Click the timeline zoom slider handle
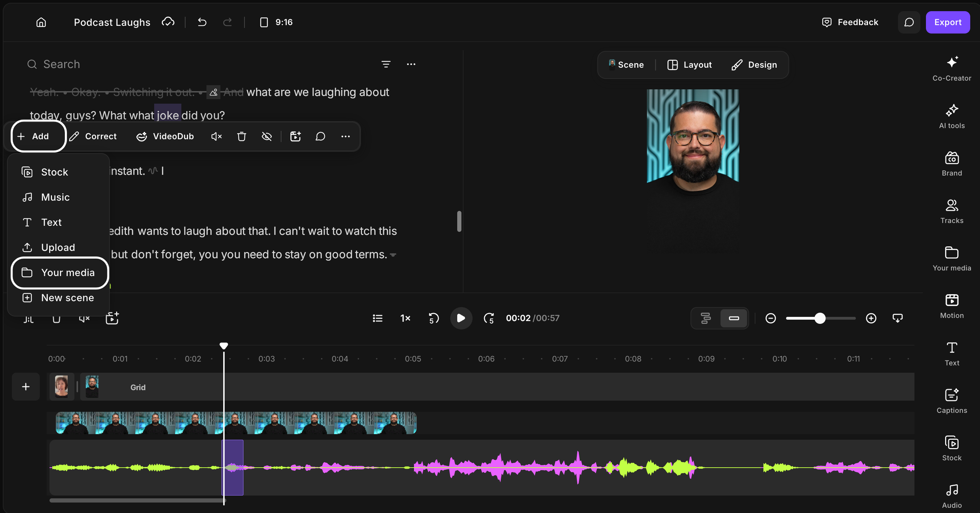 820,318
